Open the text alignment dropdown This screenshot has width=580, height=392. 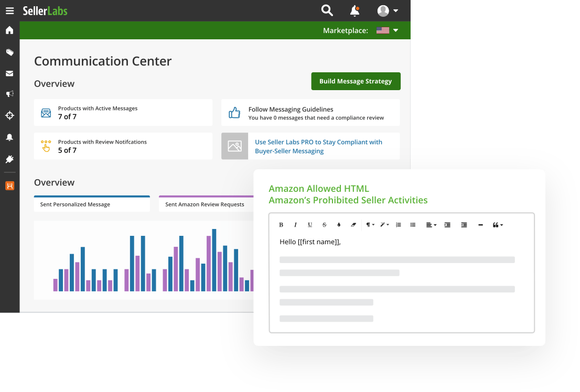coord(431,225)
